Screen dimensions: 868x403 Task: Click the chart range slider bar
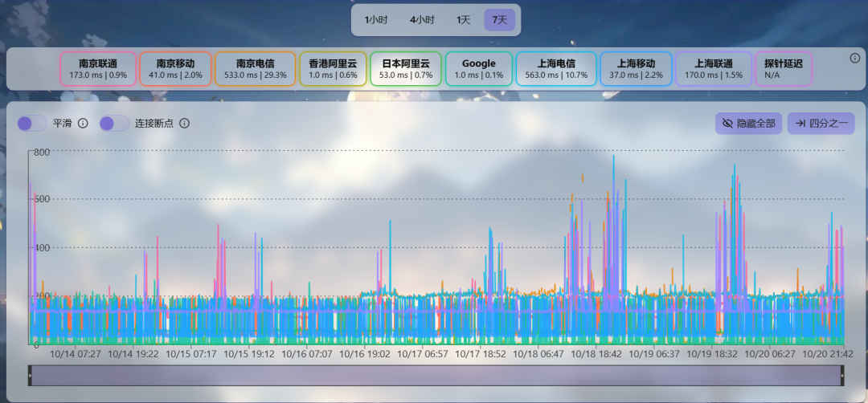point(436,375)
